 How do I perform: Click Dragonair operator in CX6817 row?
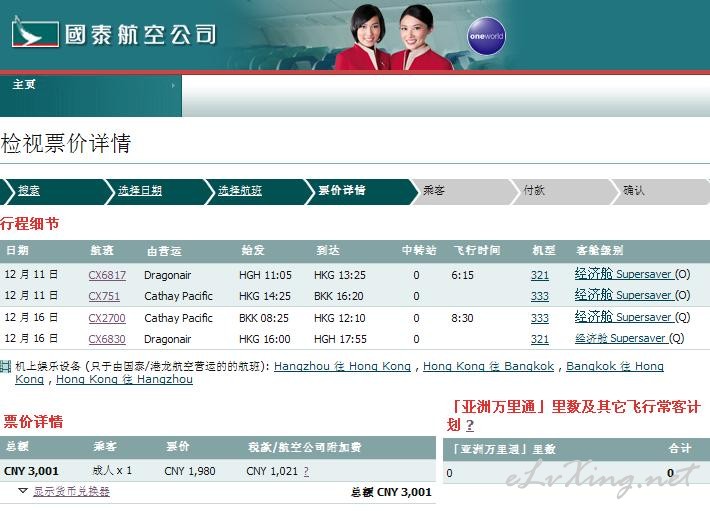[x=168, y=275]
